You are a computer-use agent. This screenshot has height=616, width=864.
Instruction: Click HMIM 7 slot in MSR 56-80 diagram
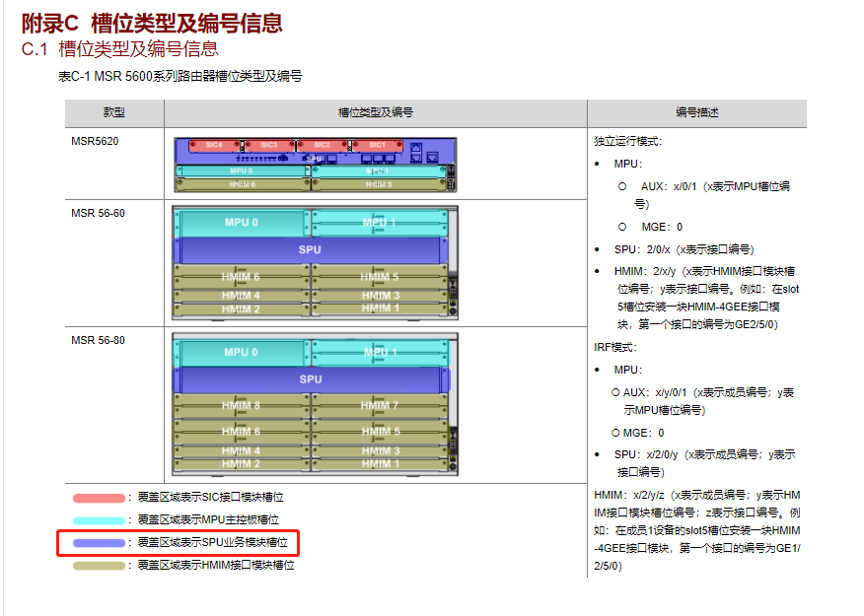coord(379,406)
